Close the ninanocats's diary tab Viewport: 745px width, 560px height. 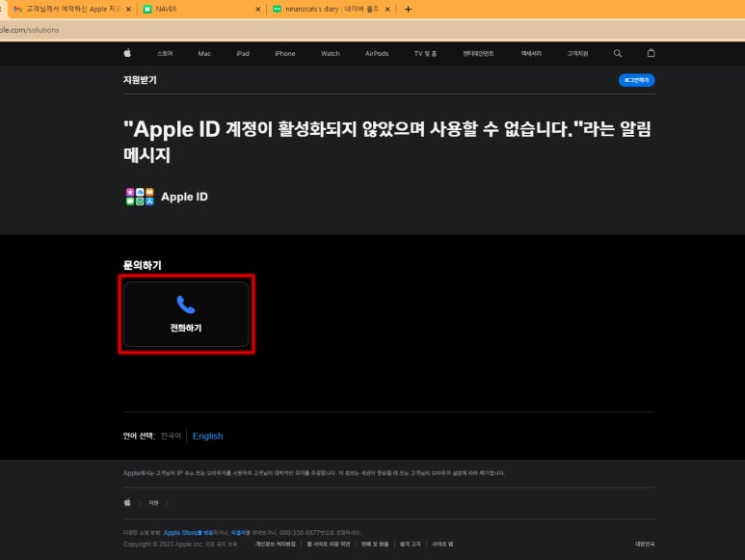click(387, 9)
